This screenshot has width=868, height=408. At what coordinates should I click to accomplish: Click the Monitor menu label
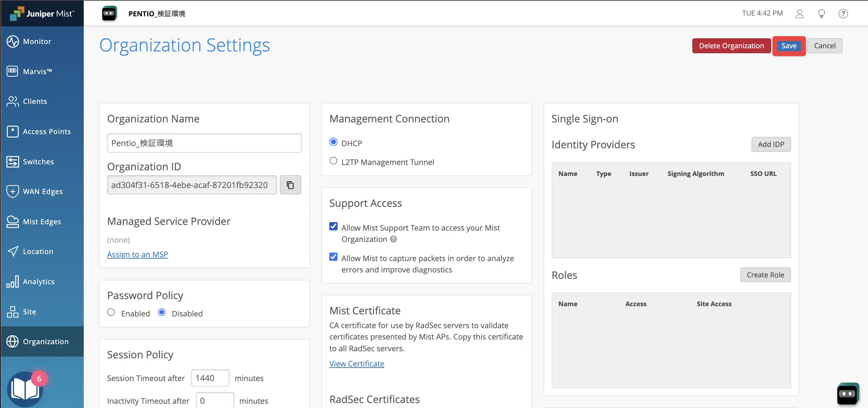(x=37, y=42)
